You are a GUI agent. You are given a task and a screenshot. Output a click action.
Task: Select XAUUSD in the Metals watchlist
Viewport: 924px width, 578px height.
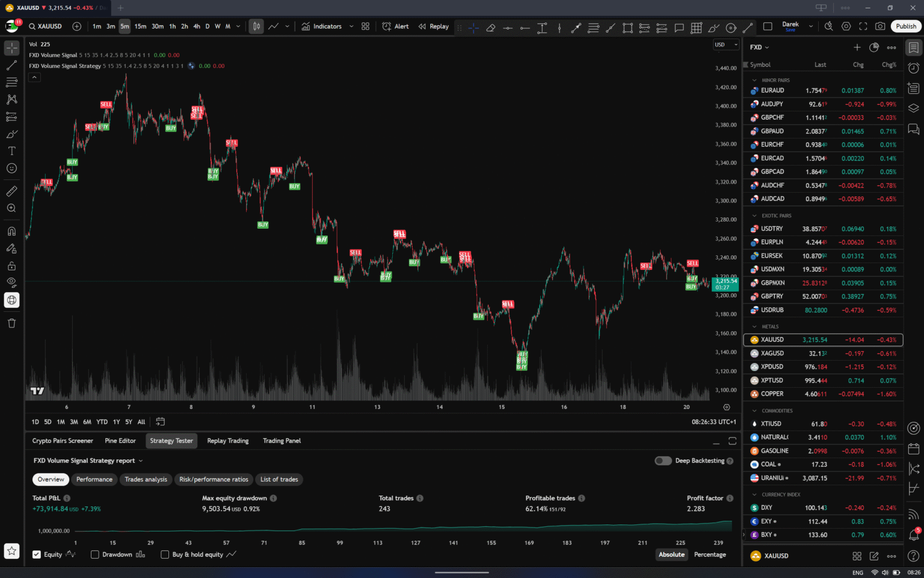pyautogui.click(x=772, y=339)
